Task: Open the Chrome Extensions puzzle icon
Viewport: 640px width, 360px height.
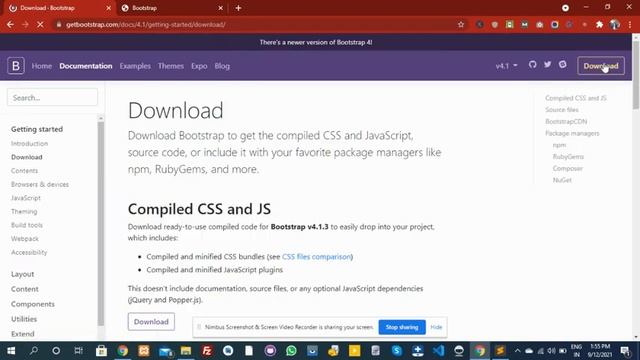Action: point(599,24)
